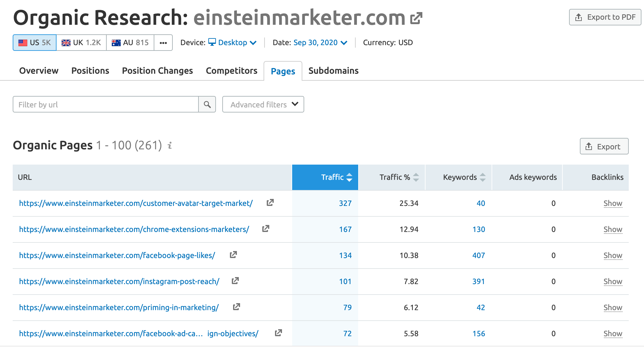
Task: Open the customer-avatar-target-market URL link
Action: [136, 203]
